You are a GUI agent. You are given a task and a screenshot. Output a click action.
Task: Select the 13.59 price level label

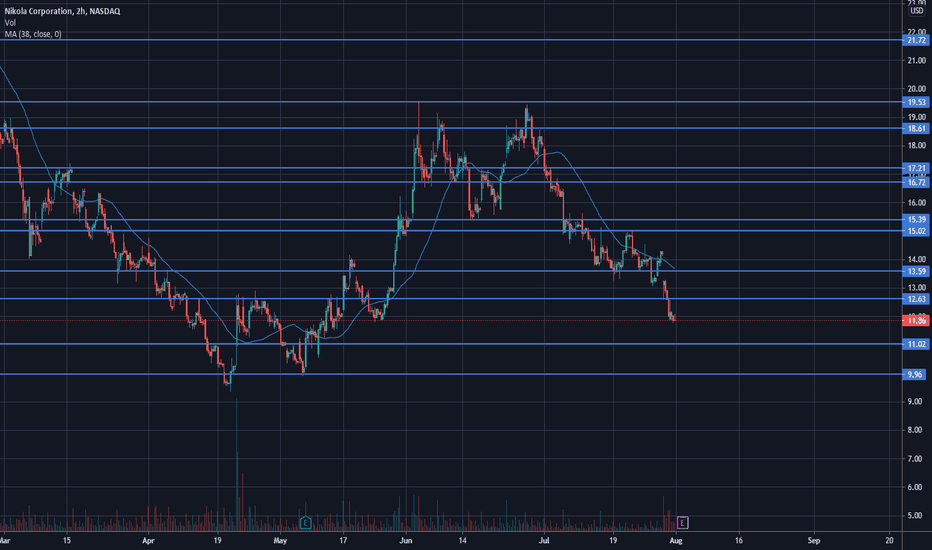(915, 271)
